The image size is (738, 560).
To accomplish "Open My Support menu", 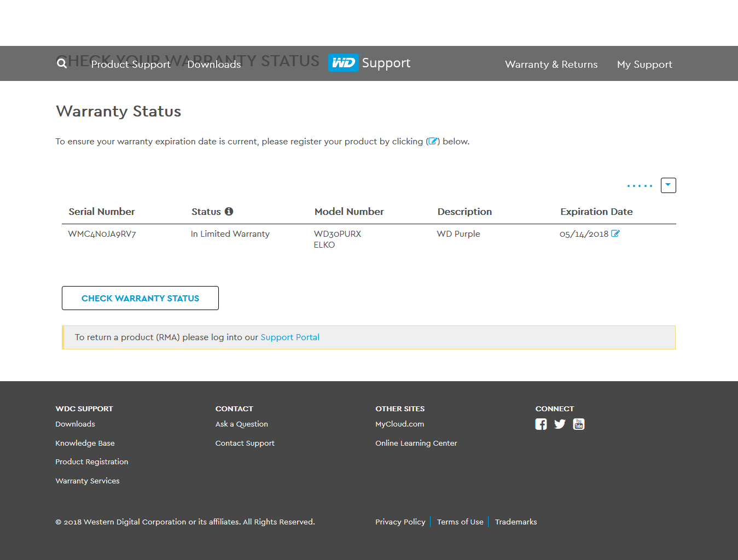I will pyautogui.click(x=644, y=65).
